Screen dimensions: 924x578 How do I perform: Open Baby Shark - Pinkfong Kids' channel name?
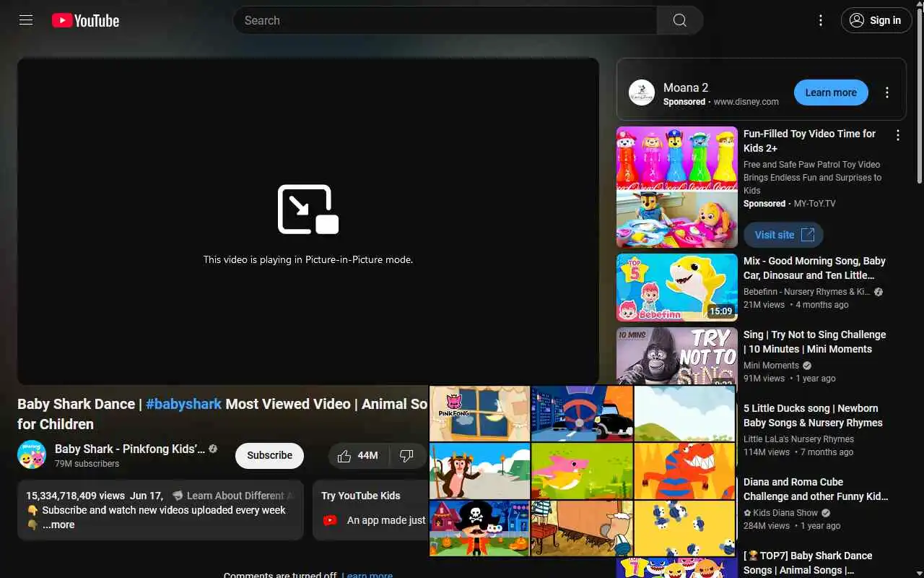[130, 449]
